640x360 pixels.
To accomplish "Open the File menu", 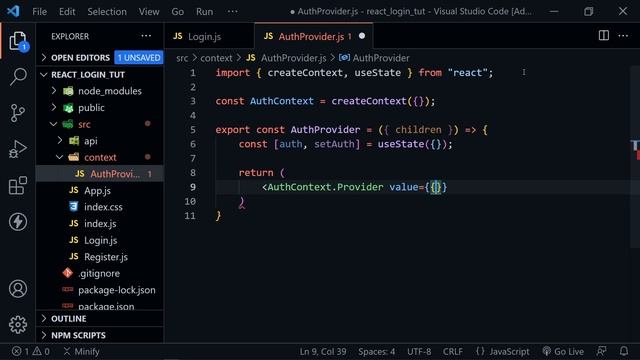I will pos(40,11).
